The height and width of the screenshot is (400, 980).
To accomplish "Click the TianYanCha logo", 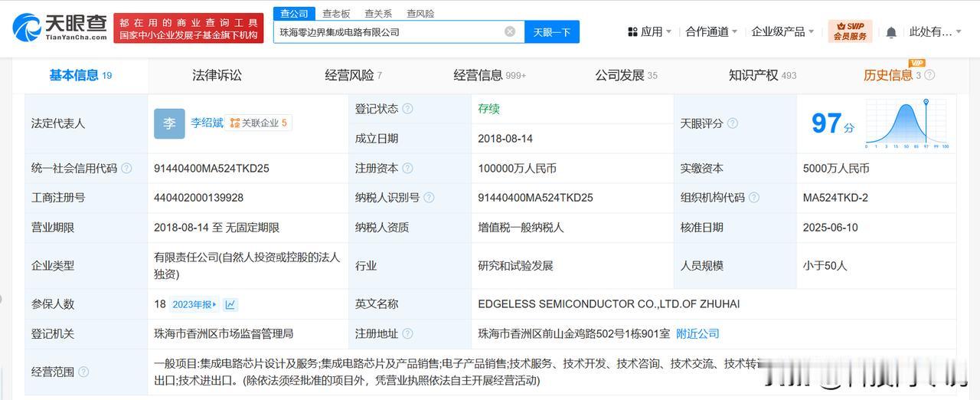I will 60,28.
